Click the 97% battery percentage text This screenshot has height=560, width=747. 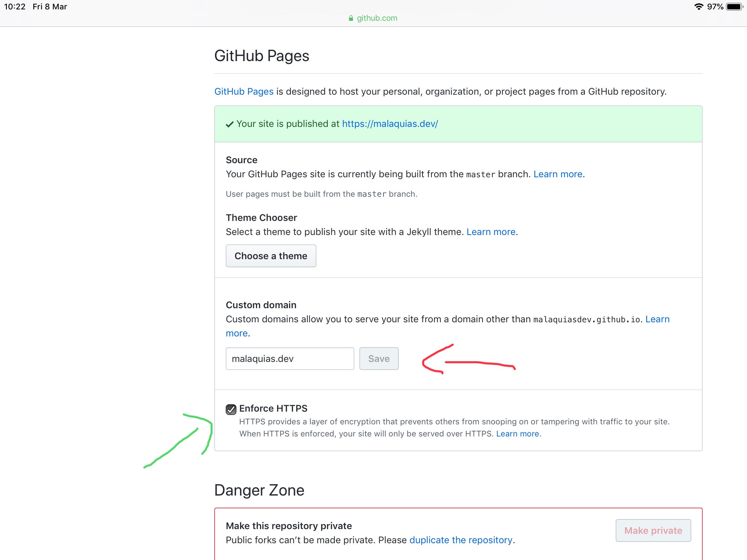(715, 6)
